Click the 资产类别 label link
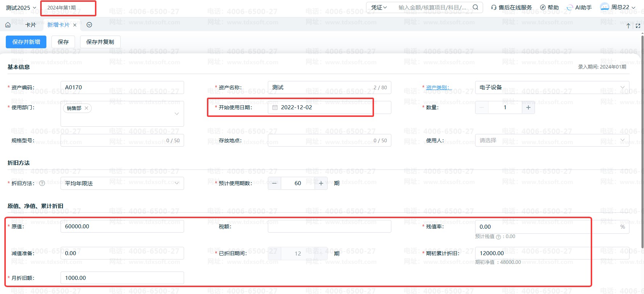Screen dimensions: 644x294 point(437,87)
